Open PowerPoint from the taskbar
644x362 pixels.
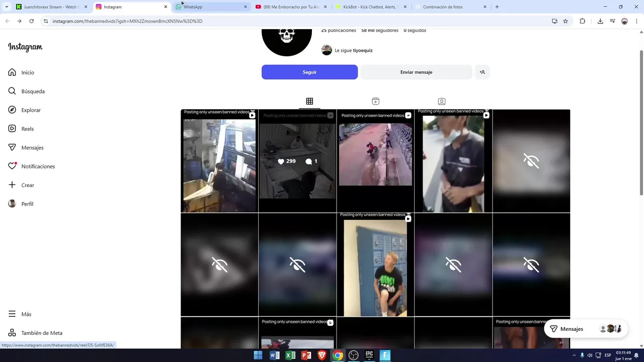point(306,355)
